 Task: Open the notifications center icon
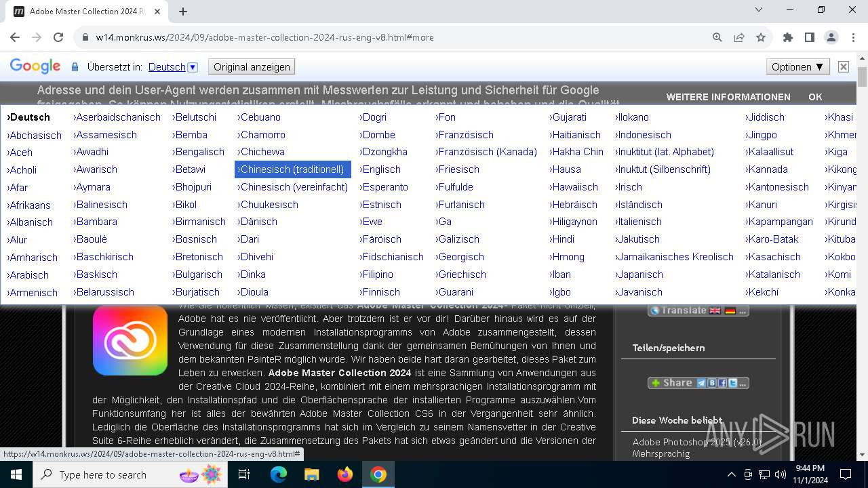pyautogui.click(x=846, y=474)
